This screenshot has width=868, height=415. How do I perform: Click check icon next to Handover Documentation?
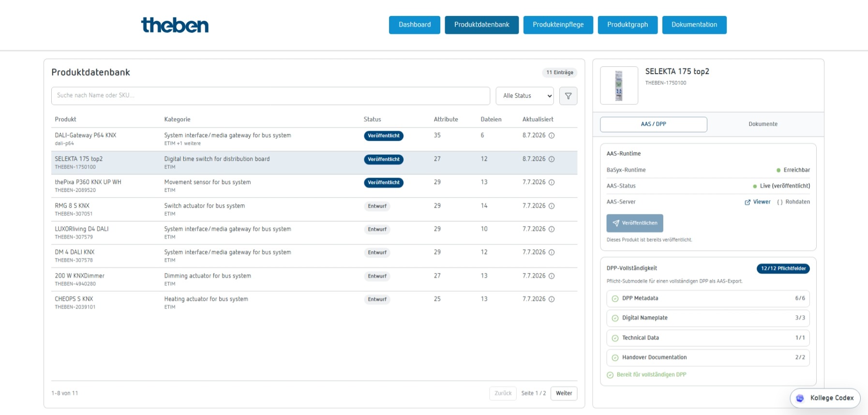(615, 358)
